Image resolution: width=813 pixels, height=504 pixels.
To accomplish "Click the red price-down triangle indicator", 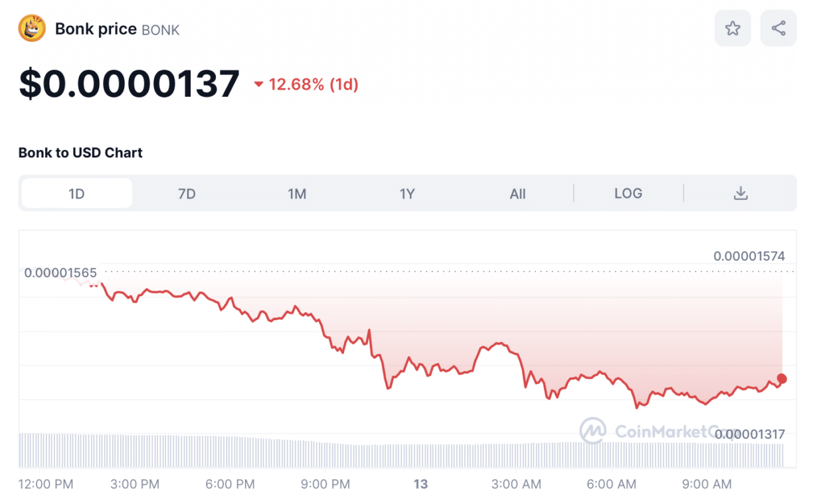I will click(x=259, y=84).
